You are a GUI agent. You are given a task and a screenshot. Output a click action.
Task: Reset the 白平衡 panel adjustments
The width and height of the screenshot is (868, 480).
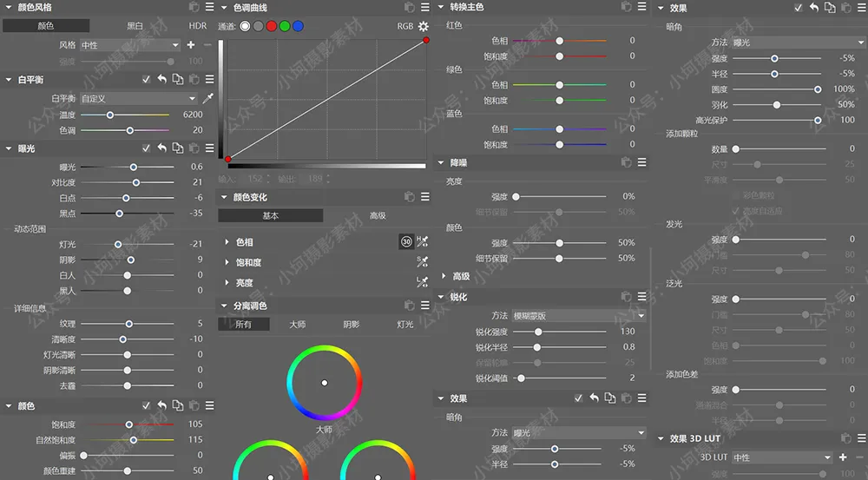[x=161, y=79]
